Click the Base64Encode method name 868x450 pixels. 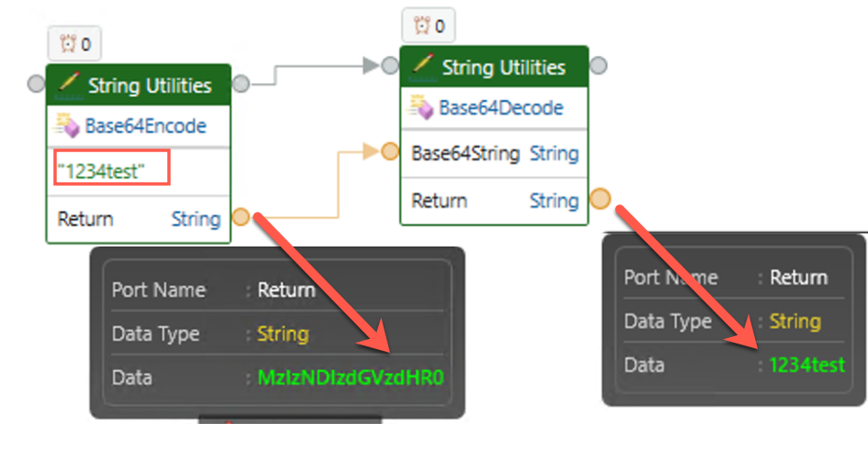146,126
